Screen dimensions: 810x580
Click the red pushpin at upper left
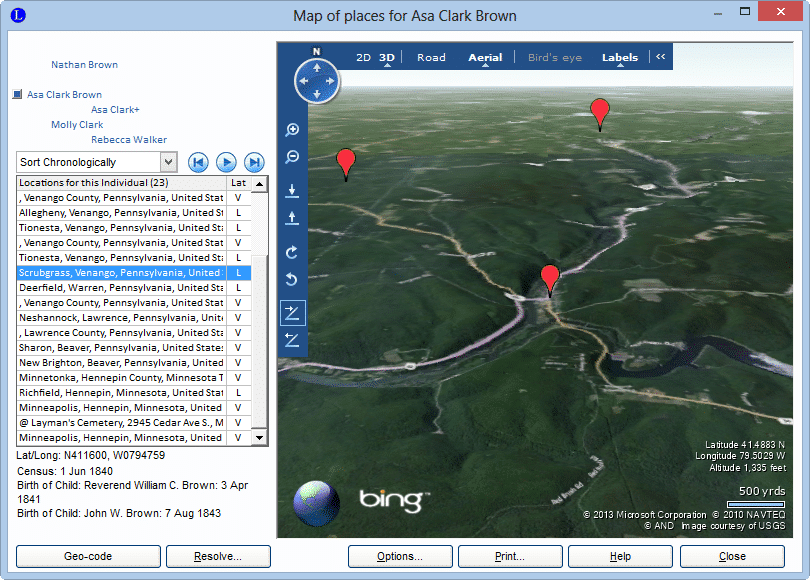(x=346, y=163)
